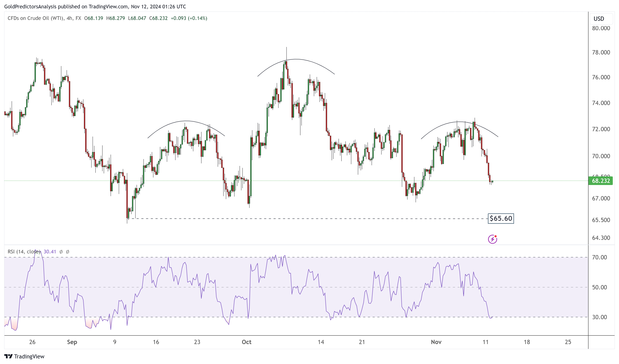
Task: Click the RSI (14, close) indicator legend
Action: click(x=24, y=252)
